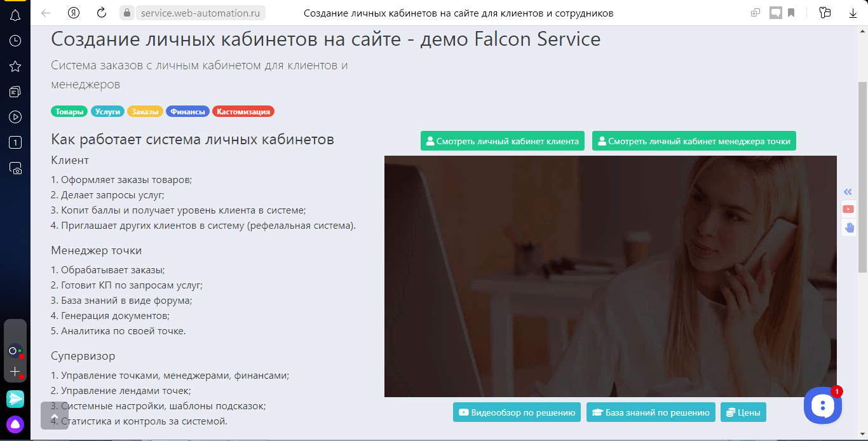Click heading 'Как работает система личных кабинетов'
The width and height of the screenshot is (868, 441).
pos(193,139)
